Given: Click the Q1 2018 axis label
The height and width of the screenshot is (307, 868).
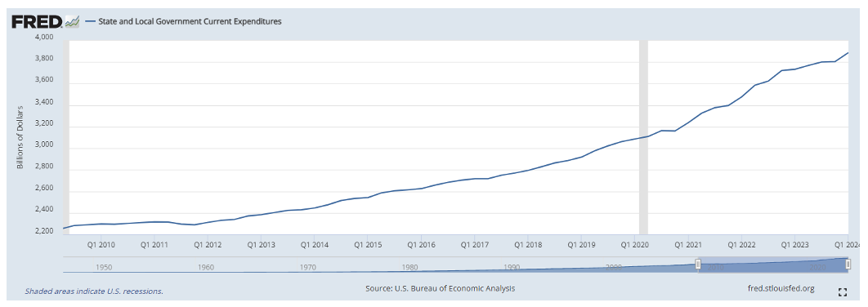Looking at the screenshot, I should coord(527,244).
